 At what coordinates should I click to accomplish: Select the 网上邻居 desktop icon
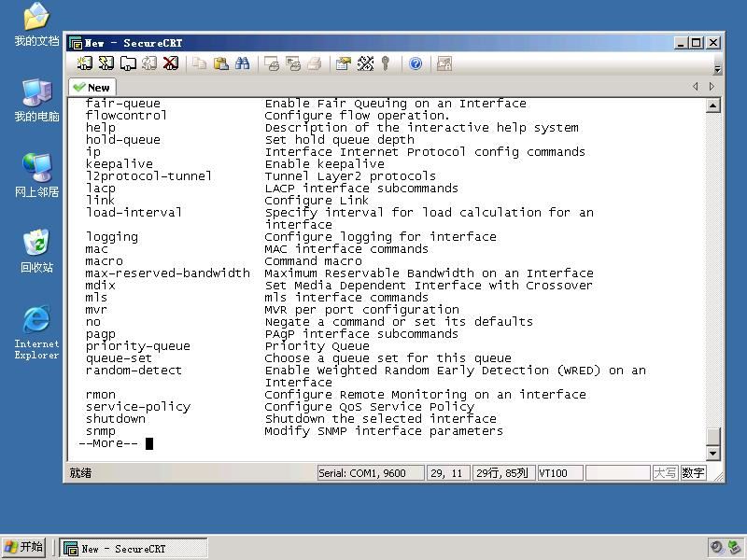(x=36, y=175)
